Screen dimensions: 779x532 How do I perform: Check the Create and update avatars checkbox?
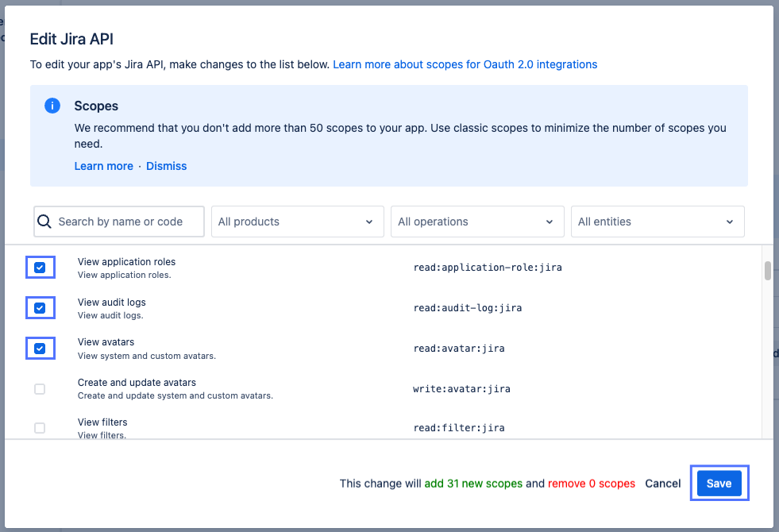(x=40, y=389)
